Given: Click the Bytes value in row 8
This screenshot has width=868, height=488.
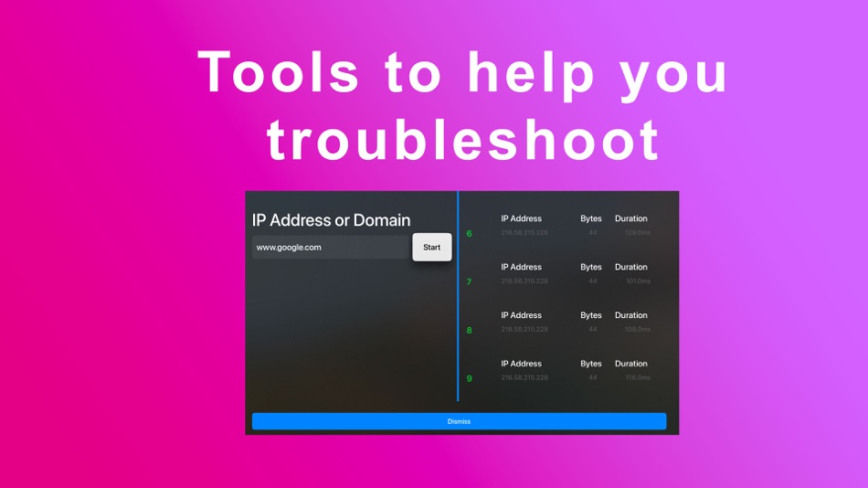Looking at the screenshot, I should click(x=592, y=329).
